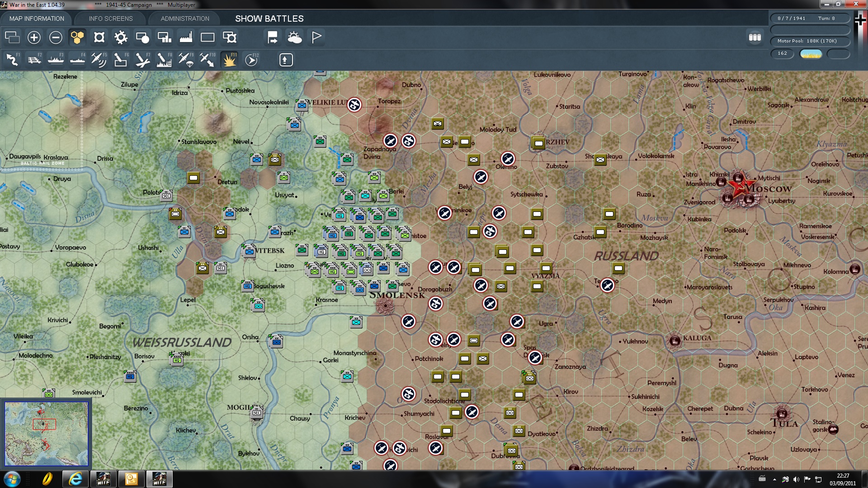Zoom out the map with minus icon

pos(56,37)
